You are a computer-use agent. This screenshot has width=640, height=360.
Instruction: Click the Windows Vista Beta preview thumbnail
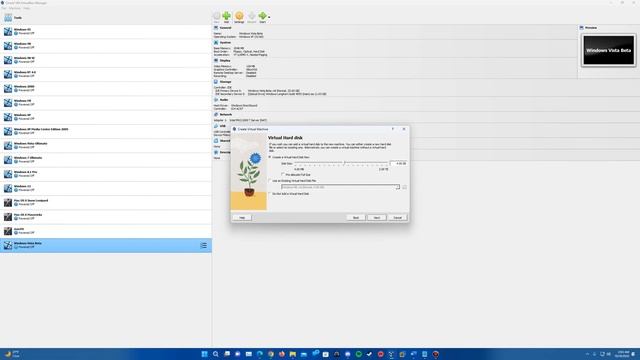click(x=608, y=50)
